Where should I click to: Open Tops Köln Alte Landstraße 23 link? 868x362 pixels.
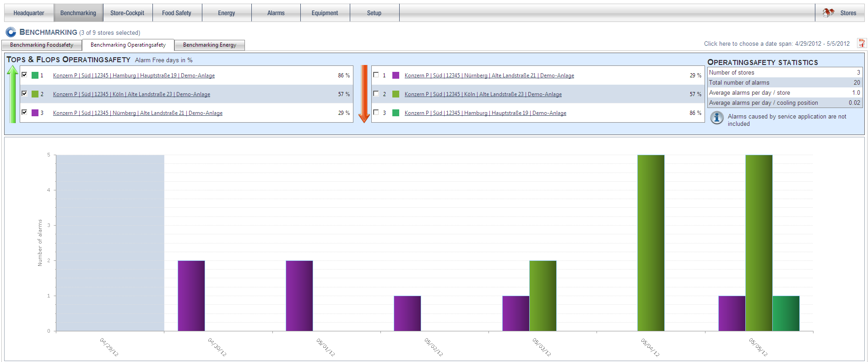tap(131, 94)
